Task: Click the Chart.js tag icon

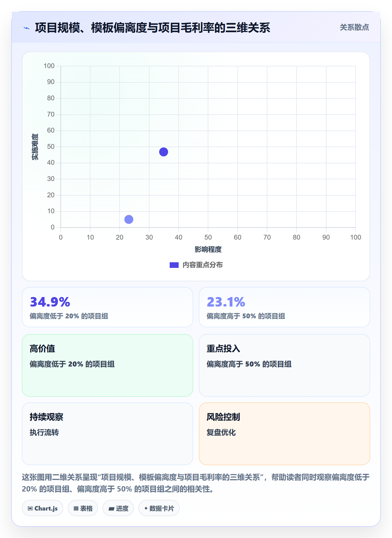Action: (30, 508)
